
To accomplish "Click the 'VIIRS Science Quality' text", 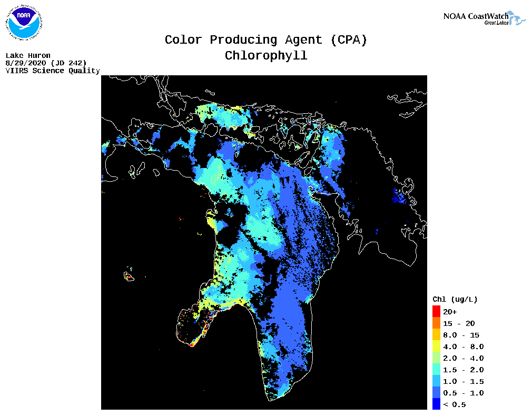I will pos(53,71).
